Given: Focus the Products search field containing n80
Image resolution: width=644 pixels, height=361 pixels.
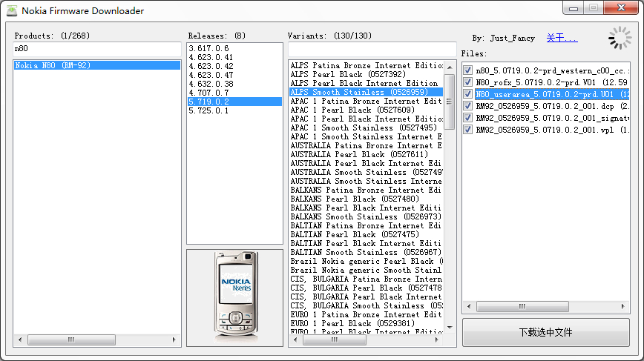Looking at the screenshot, I should 97,49.
